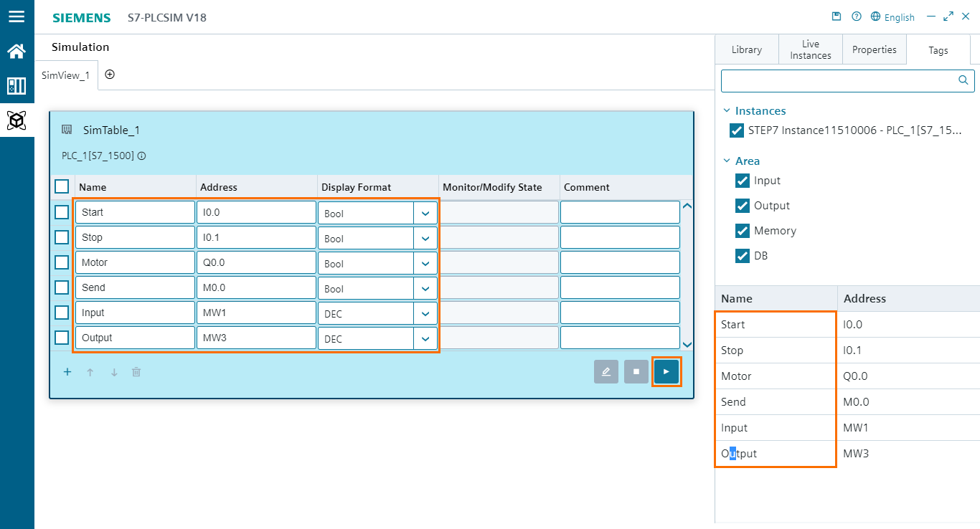Open Display Format dropdown for Start row
The height and width of the screenshot is (529, 980).
point(425,213)
